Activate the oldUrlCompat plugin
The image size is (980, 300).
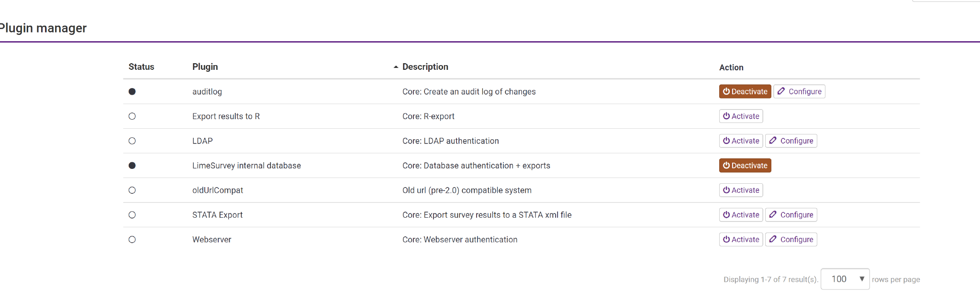(741, 190)
